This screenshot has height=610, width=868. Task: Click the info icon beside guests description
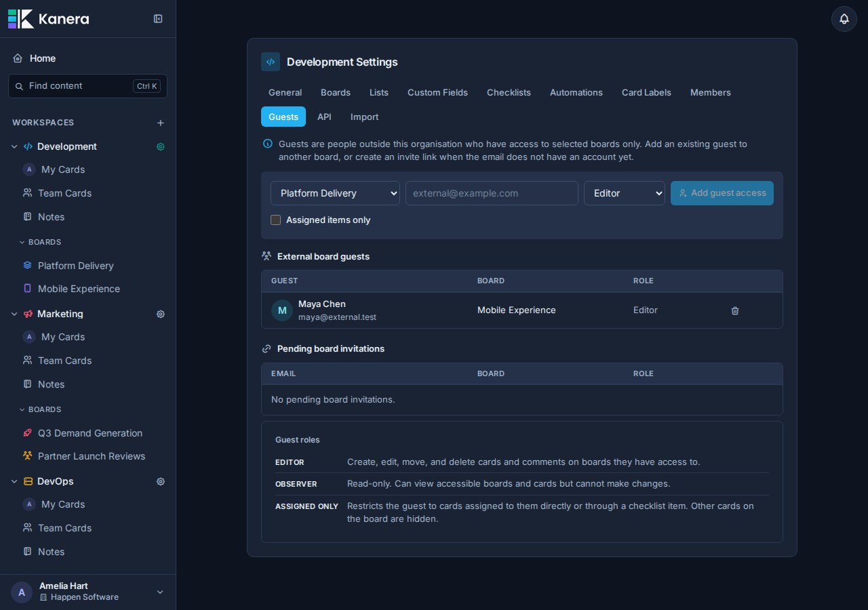(268, 144)
